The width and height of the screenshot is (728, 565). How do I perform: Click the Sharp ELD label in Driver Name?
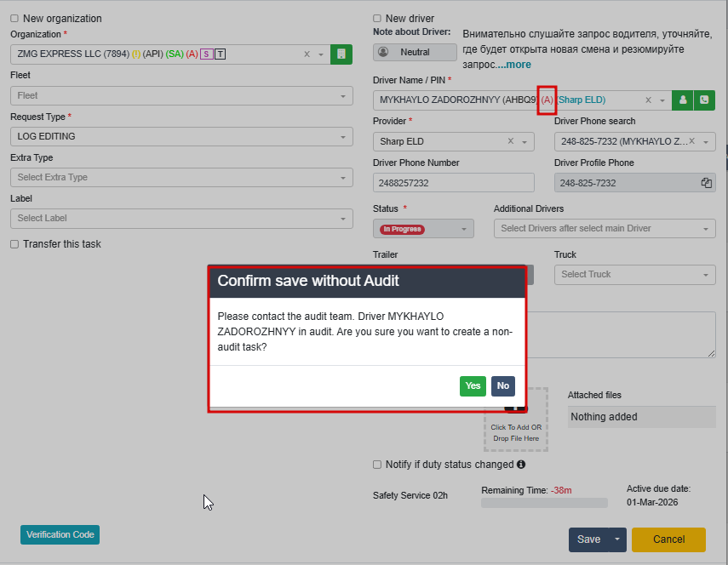coord(582,100)
